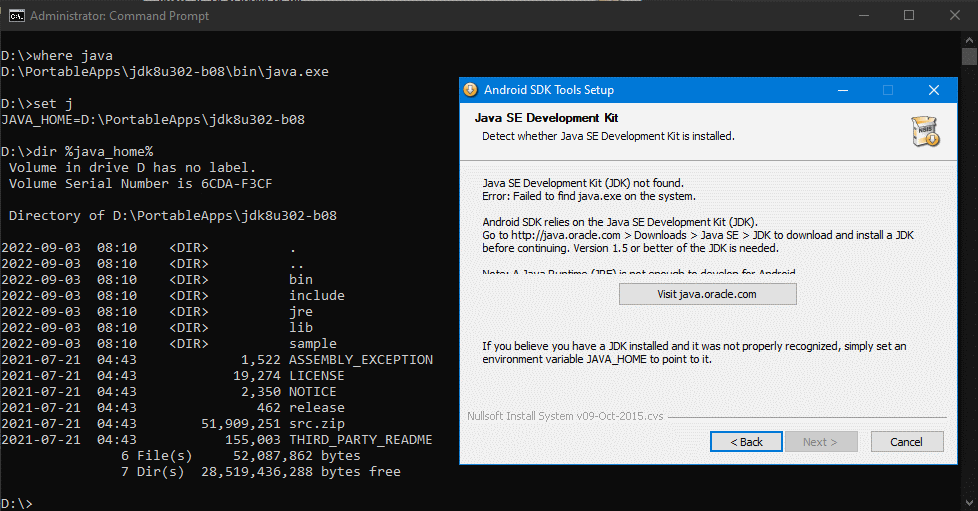Screen dimensions: 978x511
Task: Click the 'Go to http://java.oracle.com' instruction line
Action: [698, 235]
